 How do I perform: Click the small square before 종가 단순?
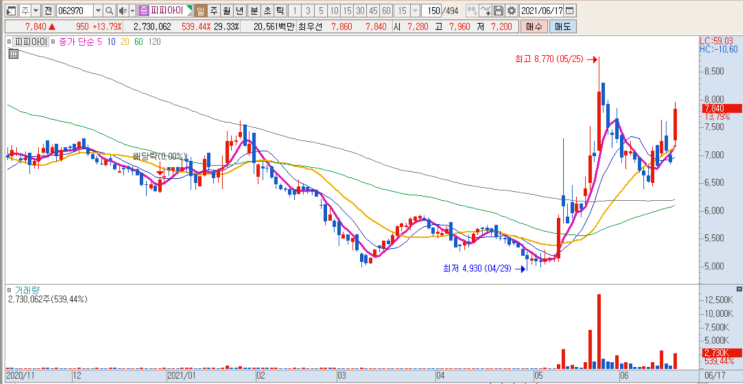(x=53, y=42)
